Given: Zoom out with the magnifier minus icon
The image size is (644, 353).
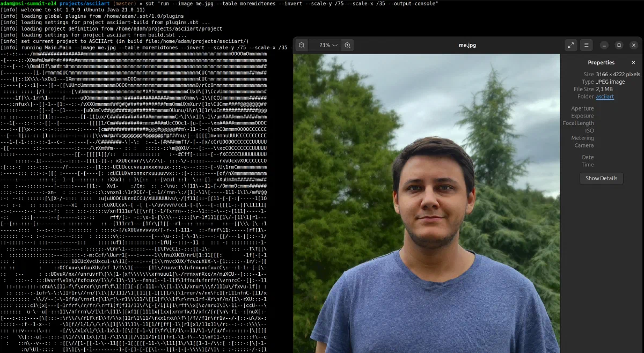Looking at the screenshot, I should click(302, 46).
